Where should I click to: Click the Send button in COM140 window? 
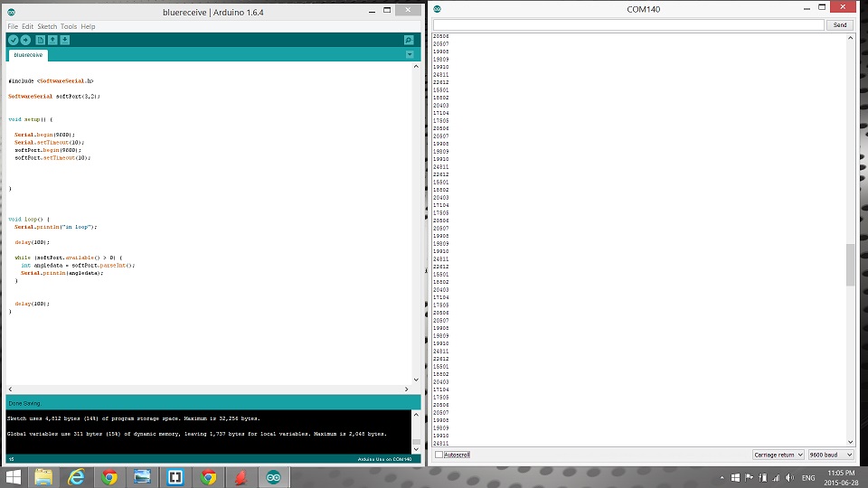coord(840,25)
